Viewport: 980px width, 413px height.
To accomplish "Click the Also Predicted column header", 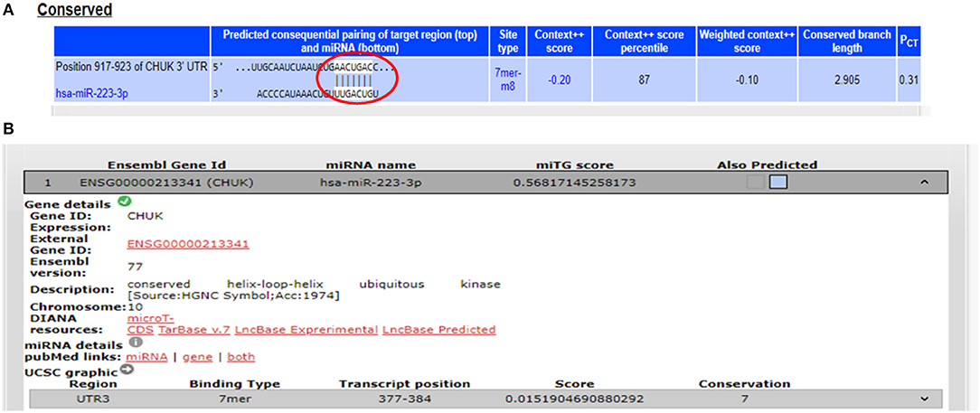I will pos(768,165).
